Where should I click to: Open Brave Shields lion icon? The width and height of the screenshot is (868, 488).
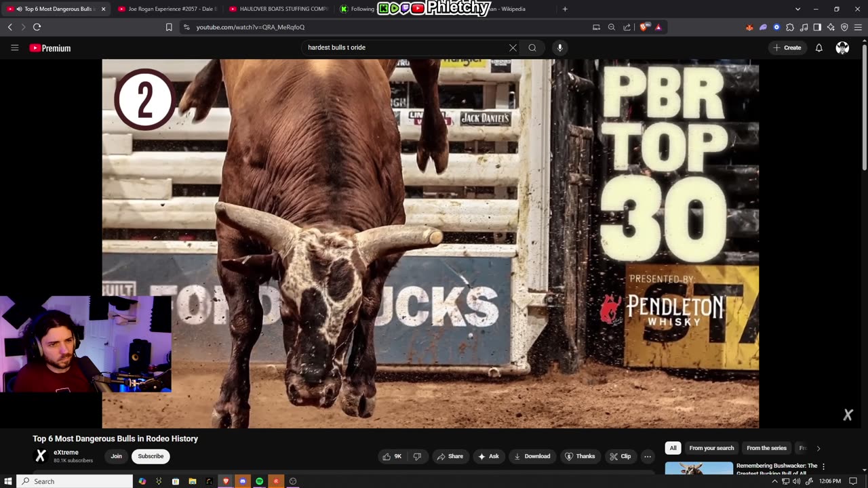644,27
